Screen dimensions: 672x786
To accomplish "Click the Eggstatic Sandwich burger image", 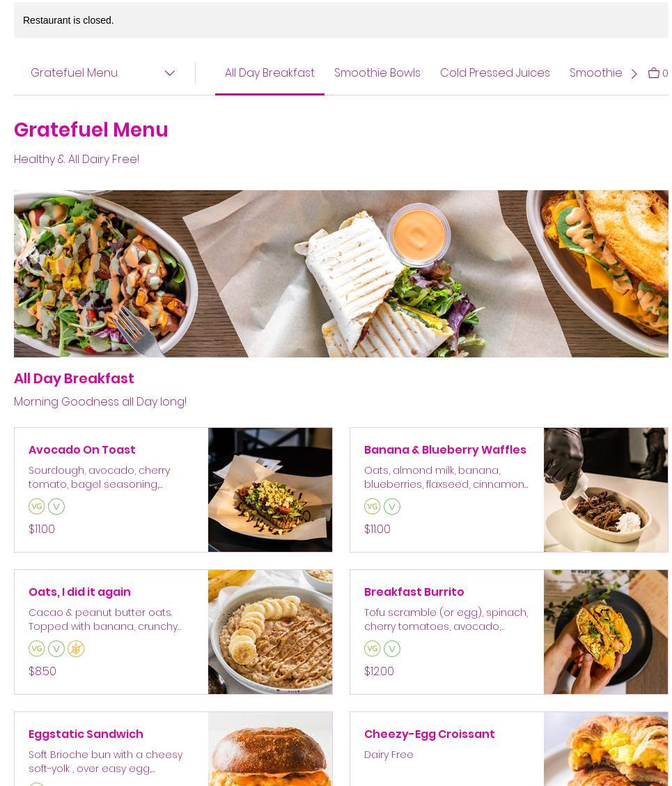I will coord(270,749).
